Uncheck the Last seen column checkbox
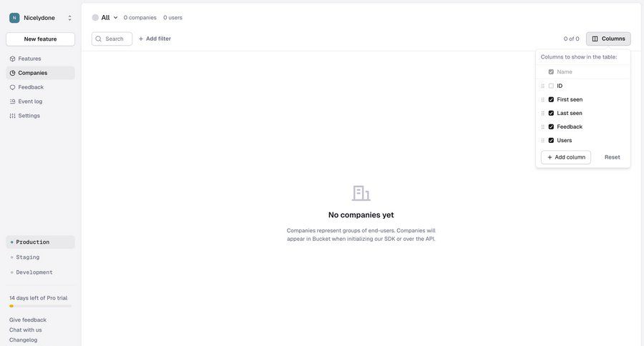 (x=551, y=113)
